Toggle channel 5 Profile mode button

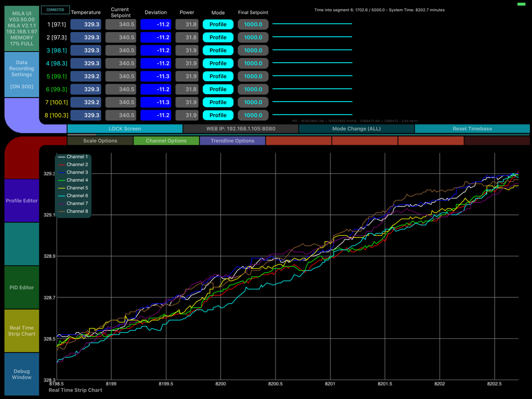coord(218,76)
